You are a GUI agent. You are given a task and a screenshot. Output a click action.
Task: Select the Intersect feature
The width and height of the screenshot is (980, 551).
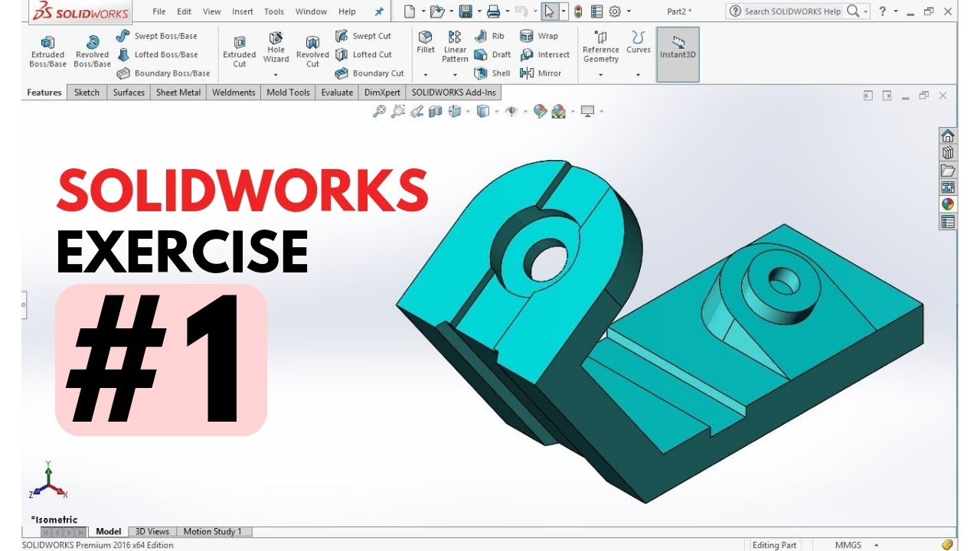pos(545,54)
